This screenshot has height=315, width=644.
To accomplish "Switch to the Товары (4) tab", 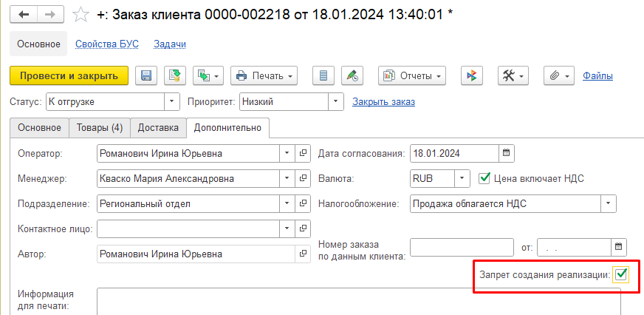I will click(x=100, y=128).
